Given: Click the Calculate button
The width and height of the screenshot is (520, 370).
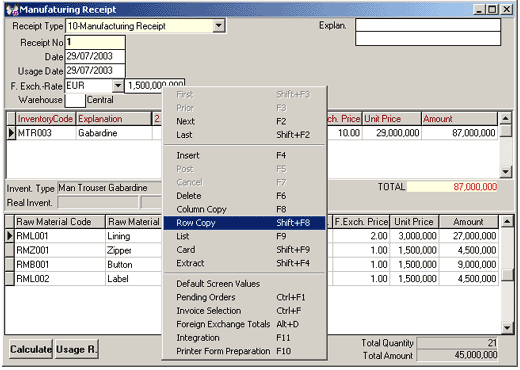Looking at the screenshot, I should [31, 349].
